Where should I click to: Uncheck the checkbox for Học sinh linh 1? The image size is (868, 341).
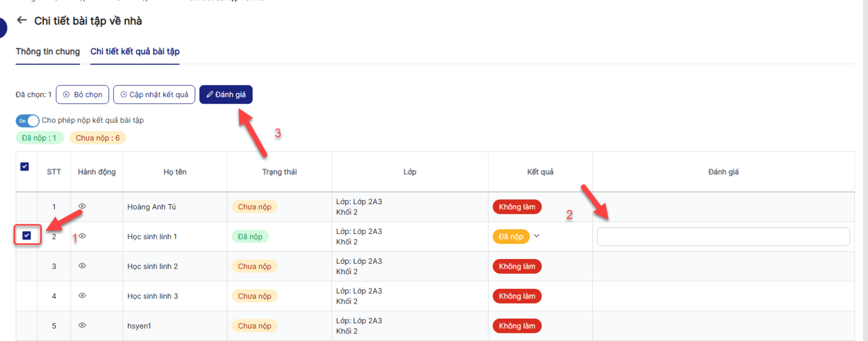click(x=27, y=236)
